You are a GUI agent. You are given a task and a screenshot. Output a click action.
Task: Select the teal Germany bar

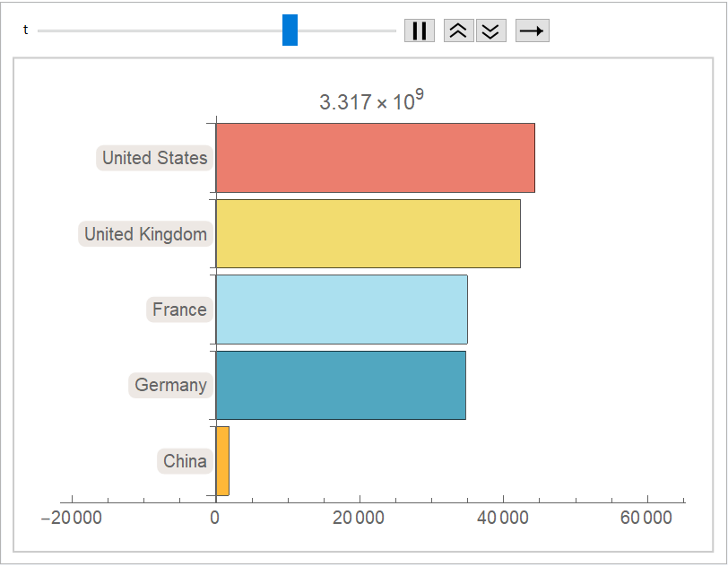(340, 385)
